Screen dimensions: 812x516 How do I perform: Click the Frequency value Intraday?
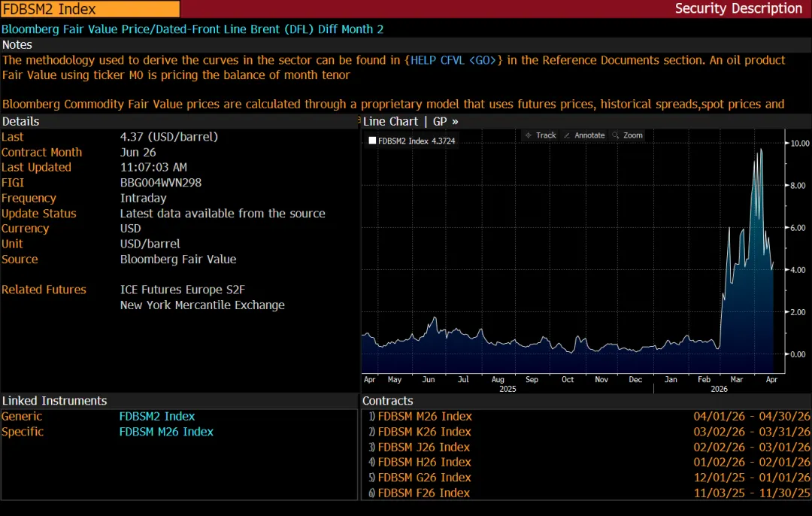[x=144, y=198]
